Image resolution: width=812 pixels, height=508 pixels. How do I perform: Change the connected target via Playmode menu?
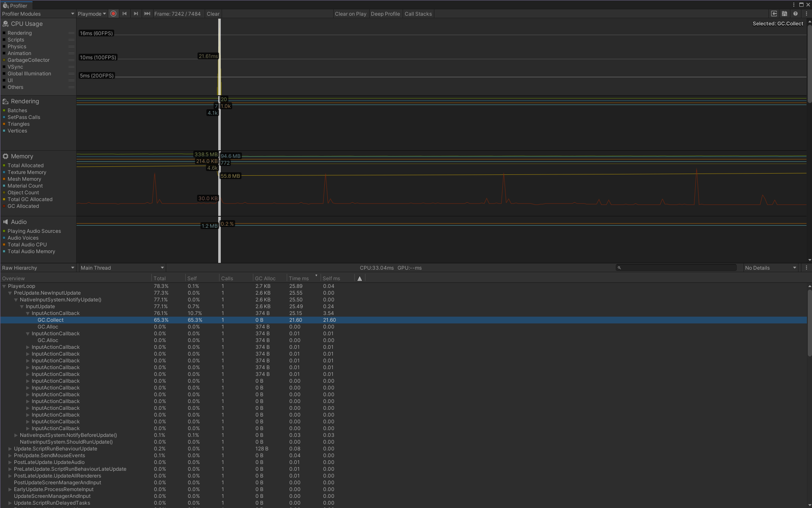[x=91, y=14]
